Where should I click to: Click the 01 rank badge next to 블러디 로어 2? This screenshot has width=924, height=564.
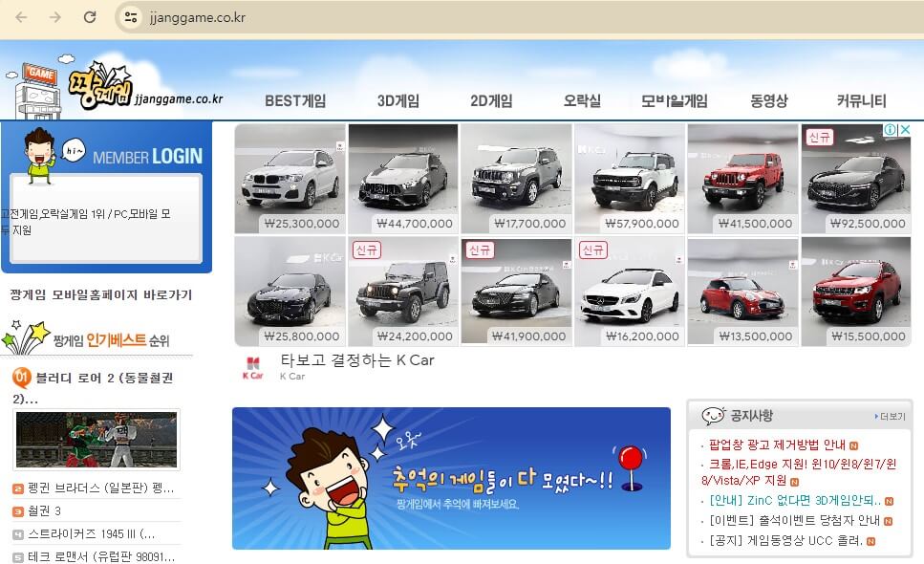click(x=21, y=377)
